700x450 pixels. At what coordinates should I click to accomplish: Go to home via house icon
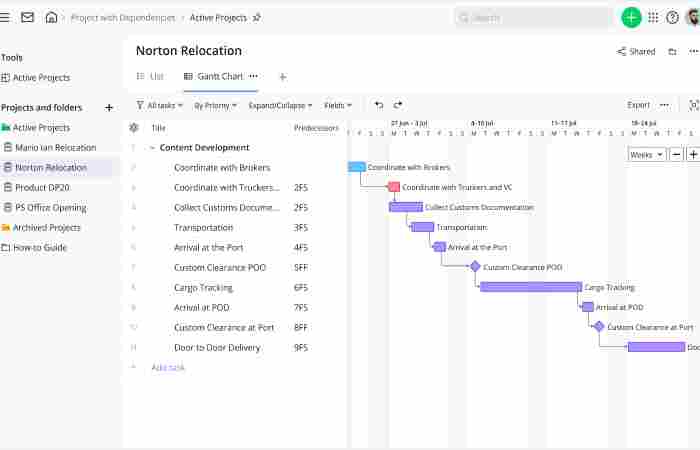click(51, 17)
